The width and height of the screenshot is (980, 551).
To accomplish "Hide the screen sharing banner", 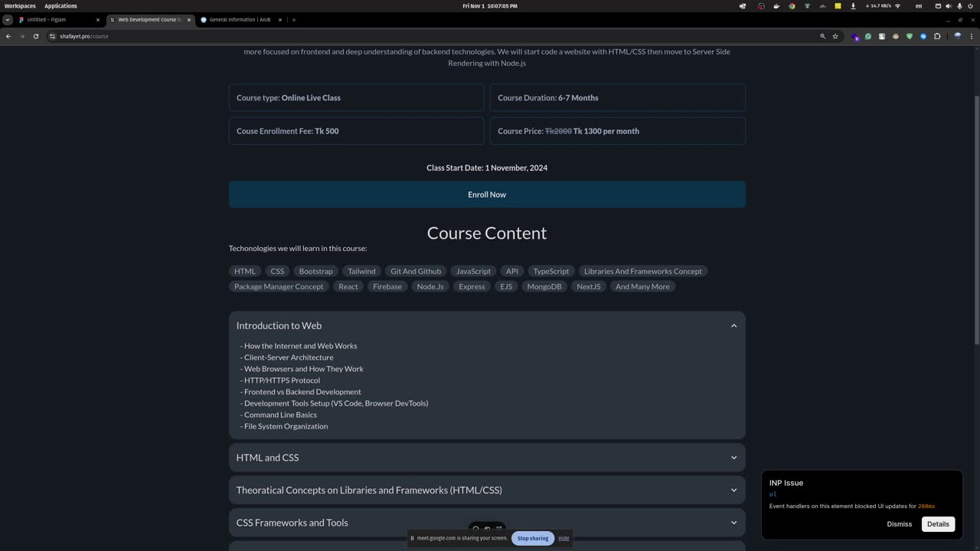I will coord(563,538).
